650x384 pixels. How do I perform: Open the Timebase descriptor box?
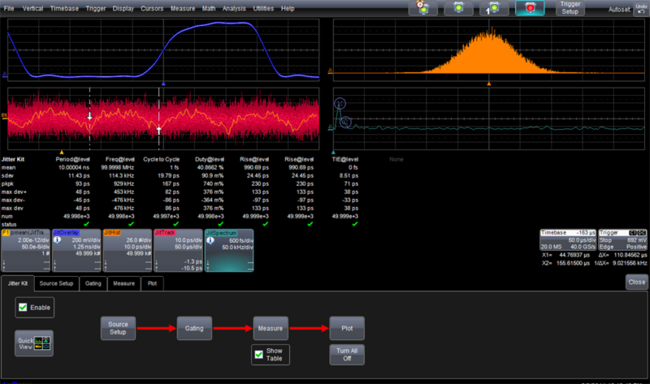[568, 240]
